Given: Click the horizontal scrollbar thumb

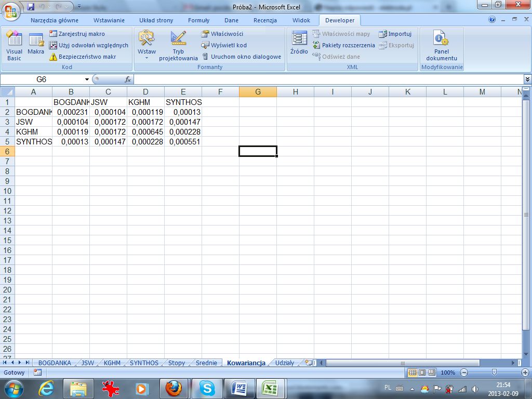Looking at the screenshot, I should pyautogui.click(x=403, y=363).
